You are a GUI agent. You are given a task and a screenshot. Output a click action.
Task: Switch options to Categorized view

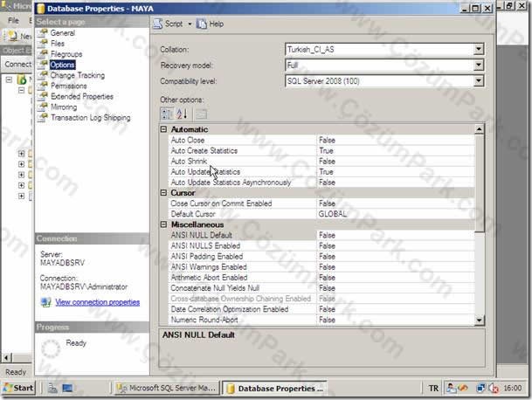(167, 114)
